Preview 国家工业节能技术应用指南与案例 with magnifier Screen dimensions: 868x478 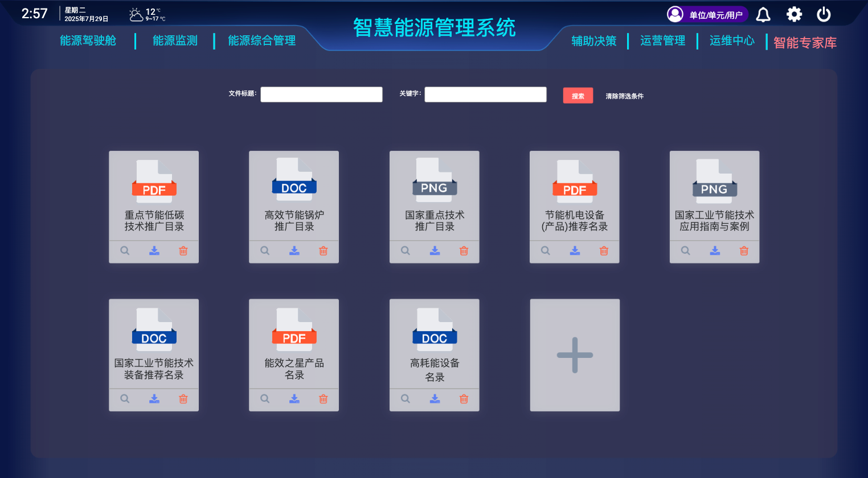686,250
